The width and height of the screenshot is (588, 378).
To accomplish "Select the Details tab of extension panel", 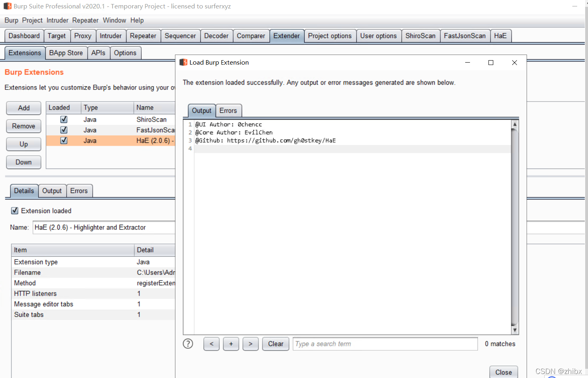I will (x=24, y=191).
